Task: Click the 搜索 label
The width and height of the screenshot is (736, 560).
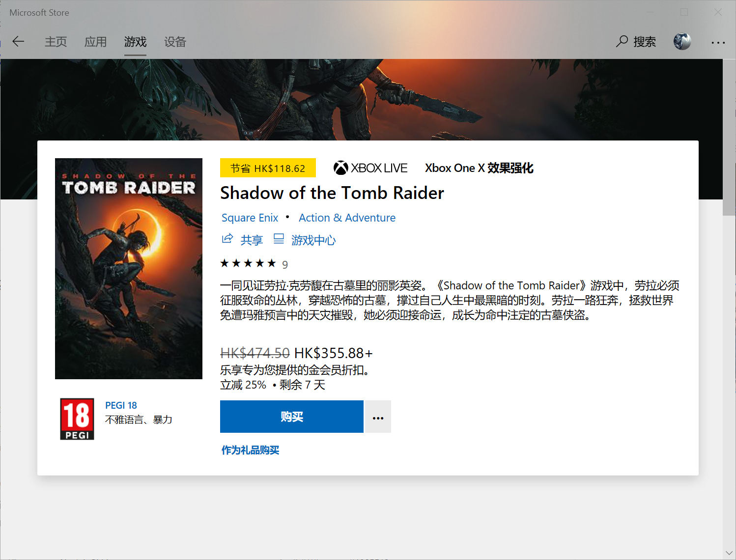Action: 645,42
